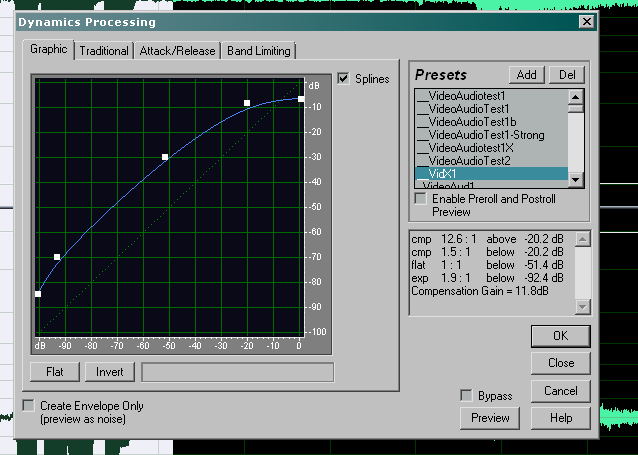Click the 'cmp 12.6 : 1 above' line
Image resolution: width=638 pixels, height=455 pixels.
pyautogui.click(x=487, y=239)
